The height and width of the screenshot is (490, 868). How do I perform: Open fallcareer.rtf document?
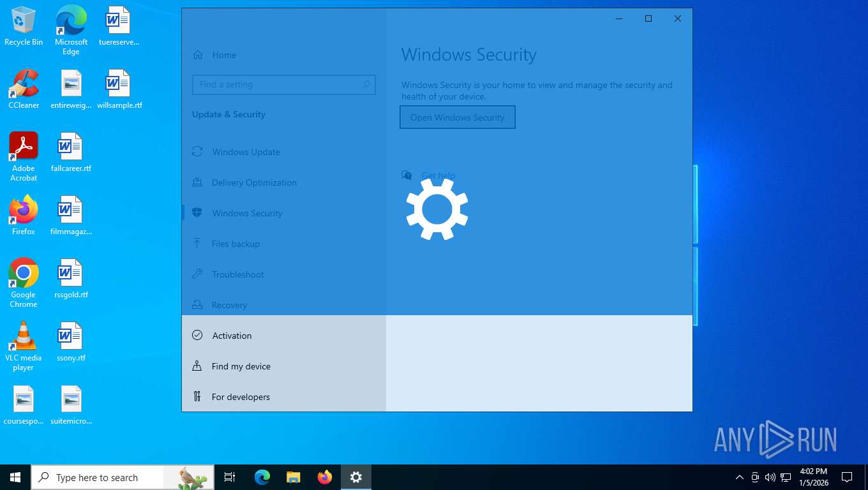point(71,152)
